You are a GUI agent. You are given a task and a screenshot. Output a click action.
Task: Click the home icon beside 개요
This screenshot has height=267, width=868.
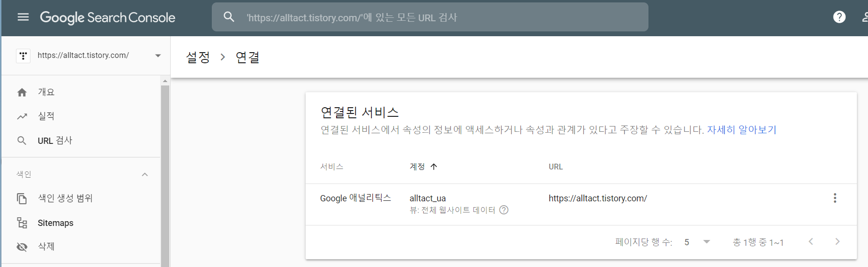[22, 92]
